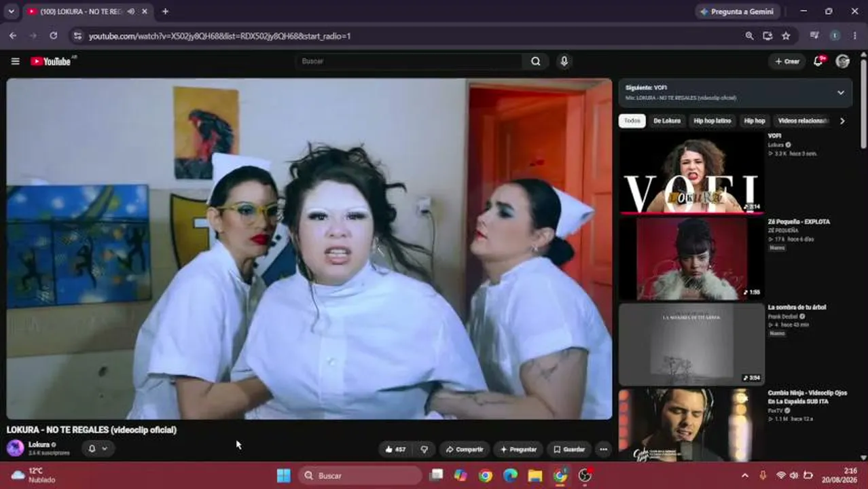Share the video with Compartir
This screenshot has width=868, height=489.
point(465,449)
